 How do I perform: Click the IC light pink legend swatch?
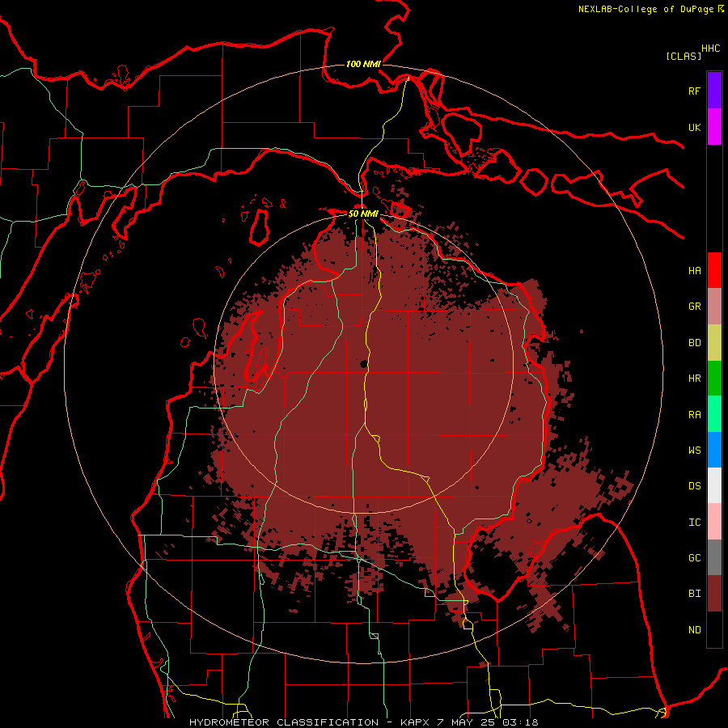[714, 522]
